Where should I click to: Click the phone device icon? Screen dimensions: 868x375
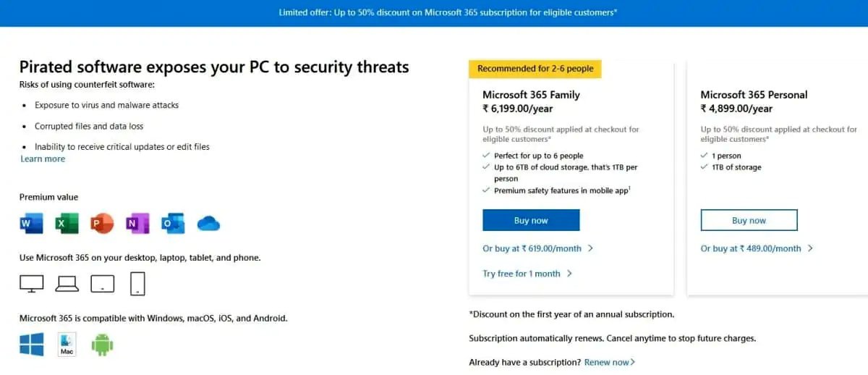click(x=137, y=283)
